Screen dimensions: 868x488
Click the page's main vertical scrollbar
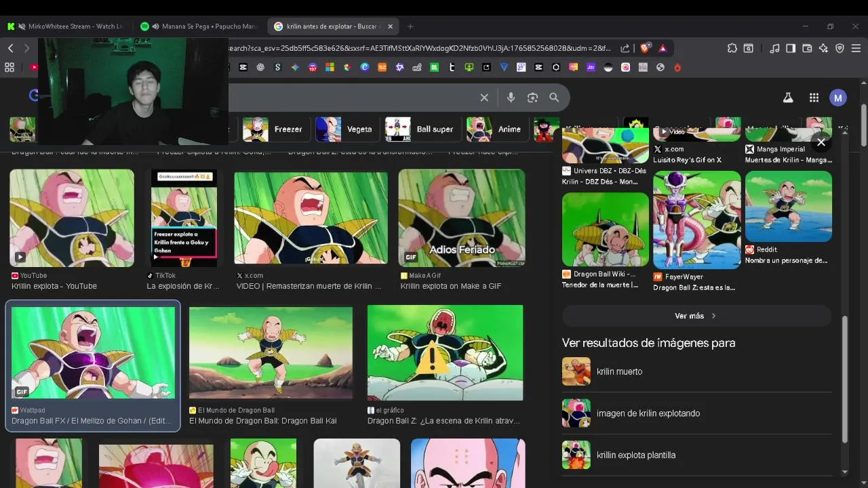pyautogui.click(x=863, y=125)
